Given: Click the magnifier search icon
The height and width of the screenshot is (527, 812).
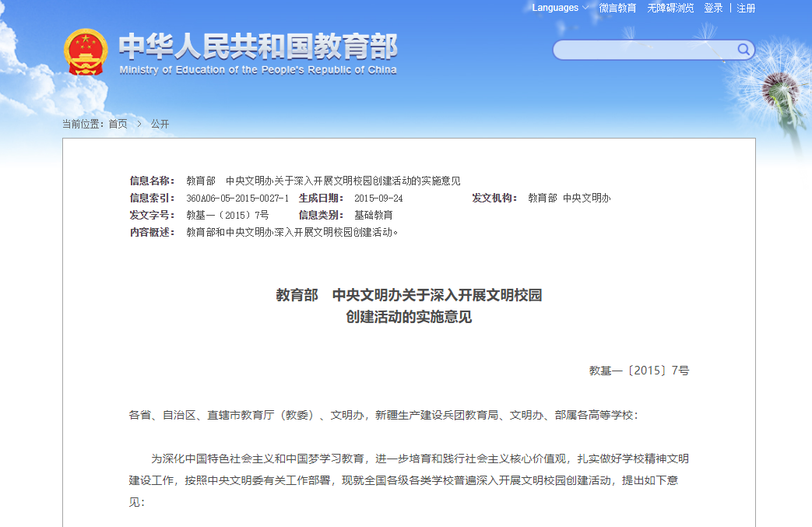Looking at the screenshot, I should point(743,50).
